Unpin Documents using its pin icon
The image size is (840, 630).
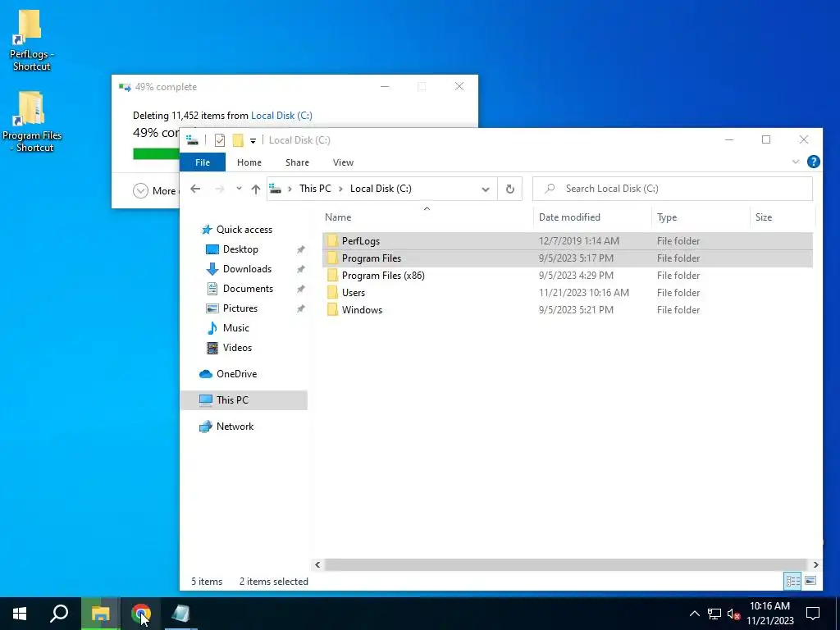pyautogui.click(x=301, y=290)
